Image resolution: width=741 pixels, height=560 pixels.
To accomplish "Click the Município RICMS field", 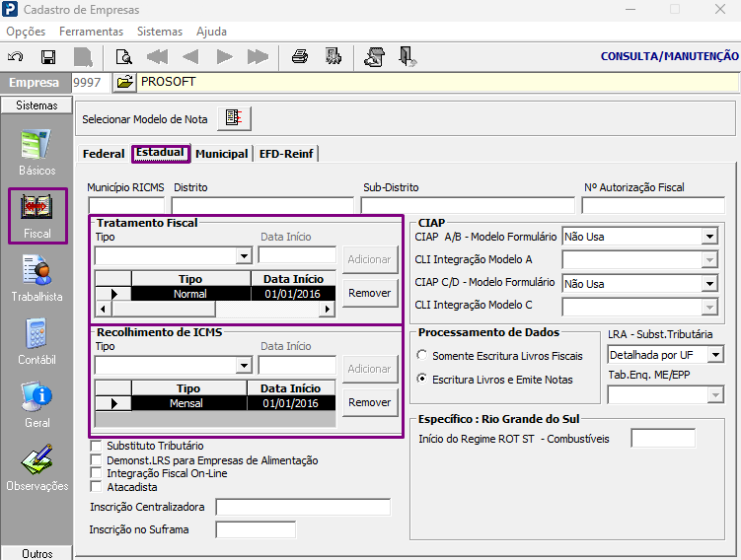I will [x=126, y=206].
